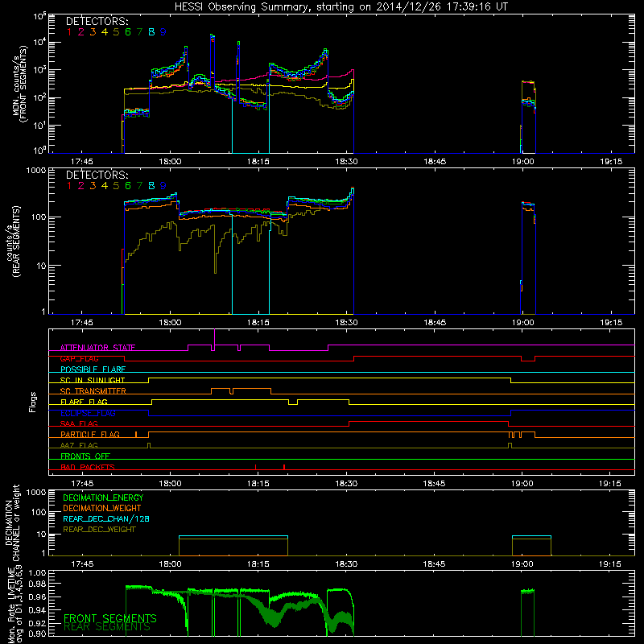Click 18:15 tick label under Flags plot

258,484
